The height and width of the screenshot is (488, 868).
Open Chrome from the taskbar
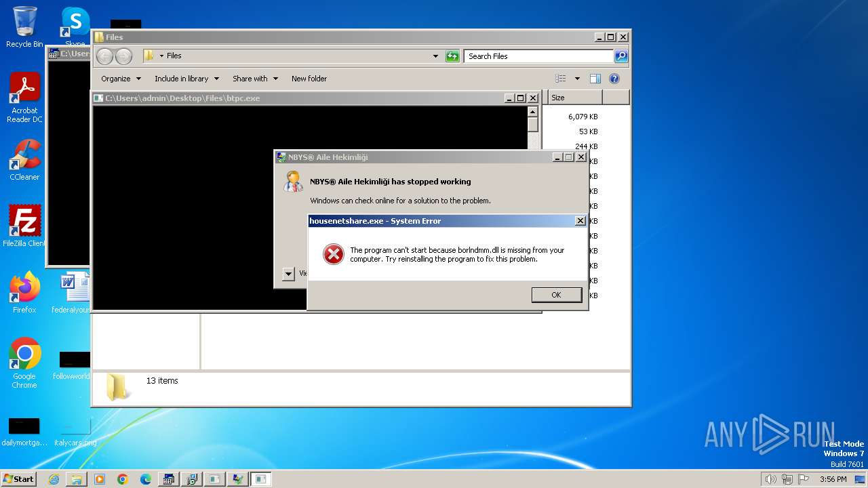[x=123, y=479]
